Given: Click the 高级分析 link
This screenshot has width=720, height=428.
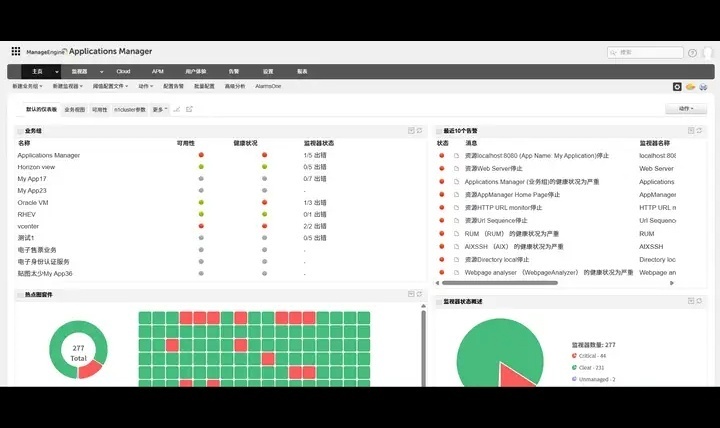Looking at the screenshot, I should tap(235, 86).
